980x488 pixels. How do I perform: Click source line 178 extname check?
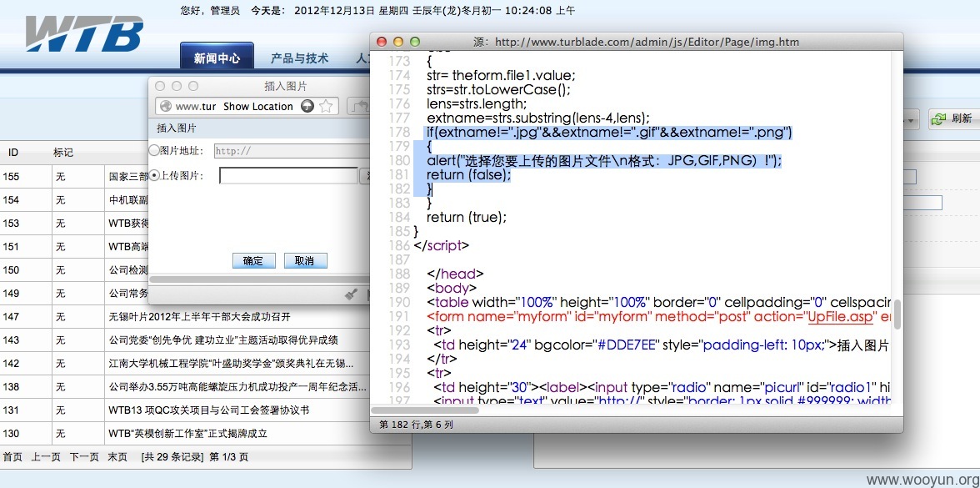pyautogui.click(x=609, y=132)
